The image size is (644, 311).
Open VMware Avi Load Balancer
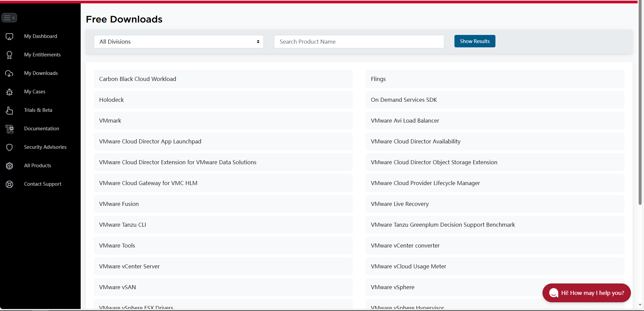[x=495, y=121]
